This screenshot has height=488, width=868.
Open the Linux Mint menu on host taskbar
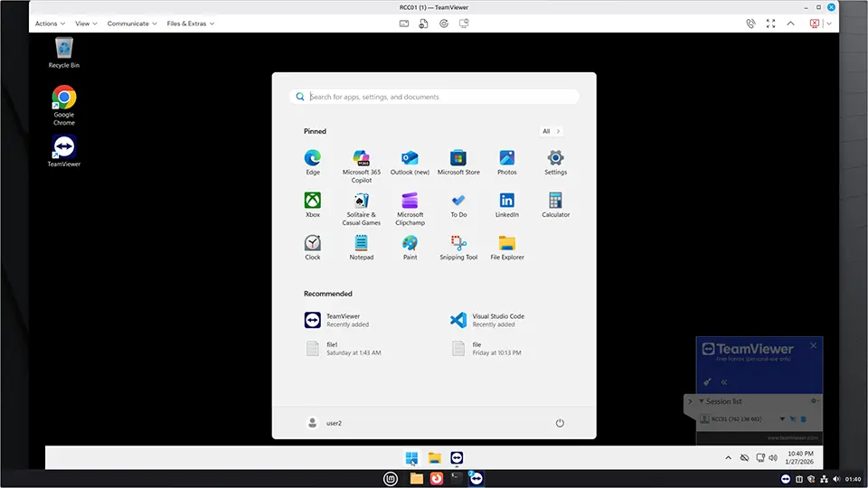click(391, 479)
